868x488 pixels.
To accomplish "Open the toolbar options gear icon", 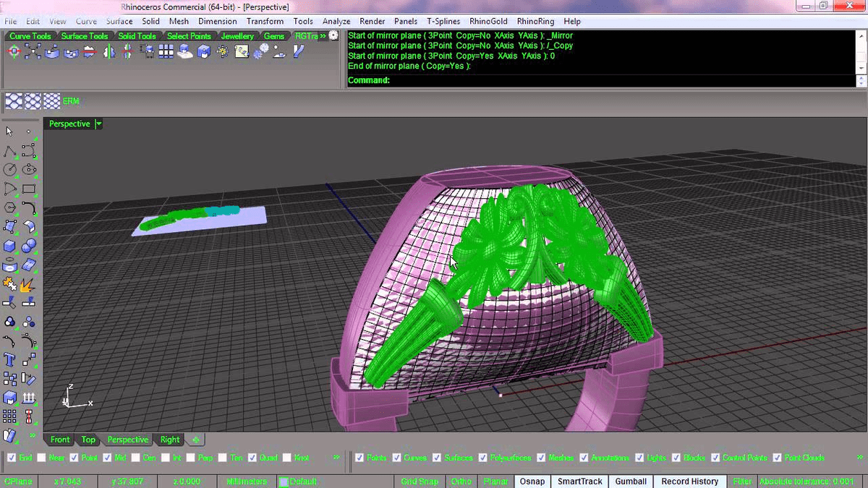I will coord(333,35).
